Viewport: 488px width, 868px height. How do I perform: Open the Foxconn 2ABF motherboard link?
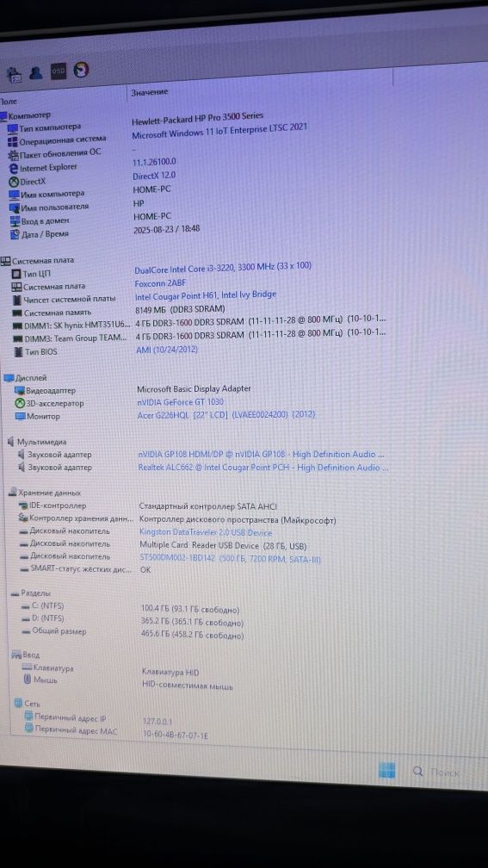(160, 282)
